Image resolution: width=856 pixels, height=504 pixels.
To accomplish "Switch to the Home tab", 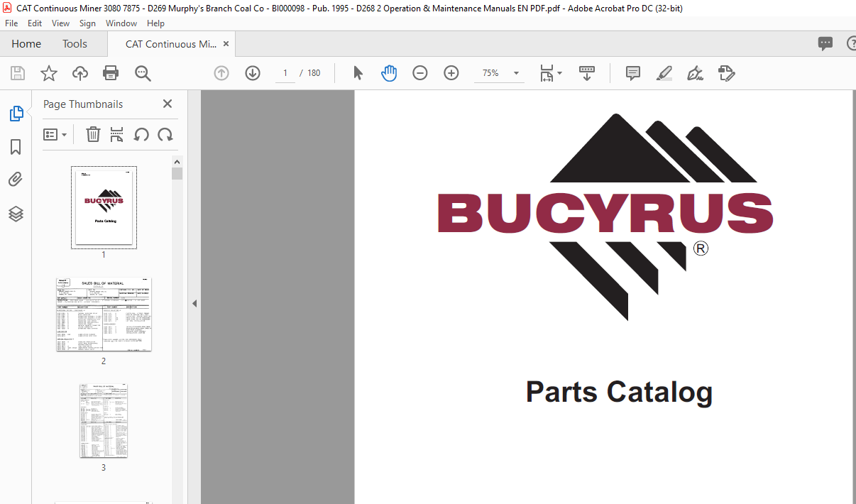I will pos(26,44).
